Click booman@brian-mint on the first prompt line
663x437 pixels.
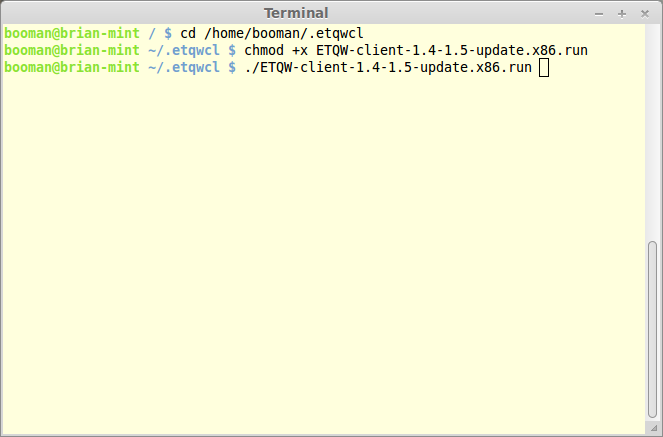tap(72, 33)
